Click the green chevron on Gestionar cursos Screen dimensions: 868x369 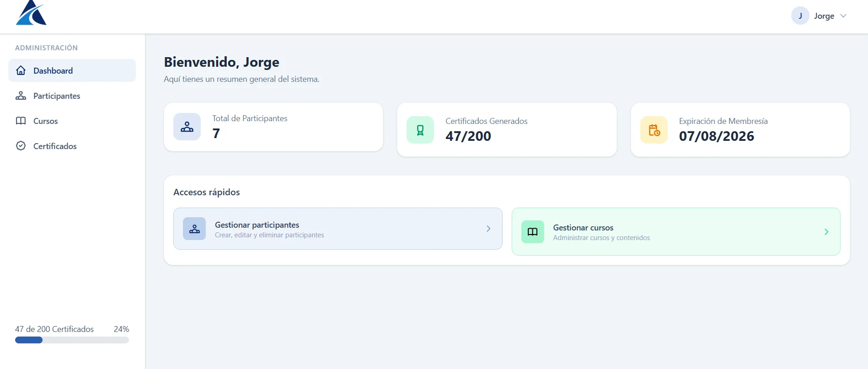tap(826, 232)
